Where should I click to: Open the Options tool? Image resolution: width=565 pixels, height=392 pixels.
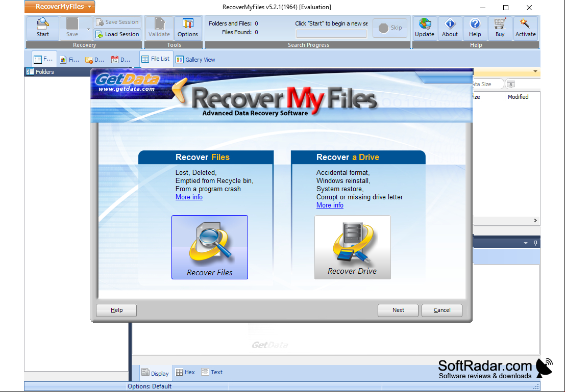187,28
